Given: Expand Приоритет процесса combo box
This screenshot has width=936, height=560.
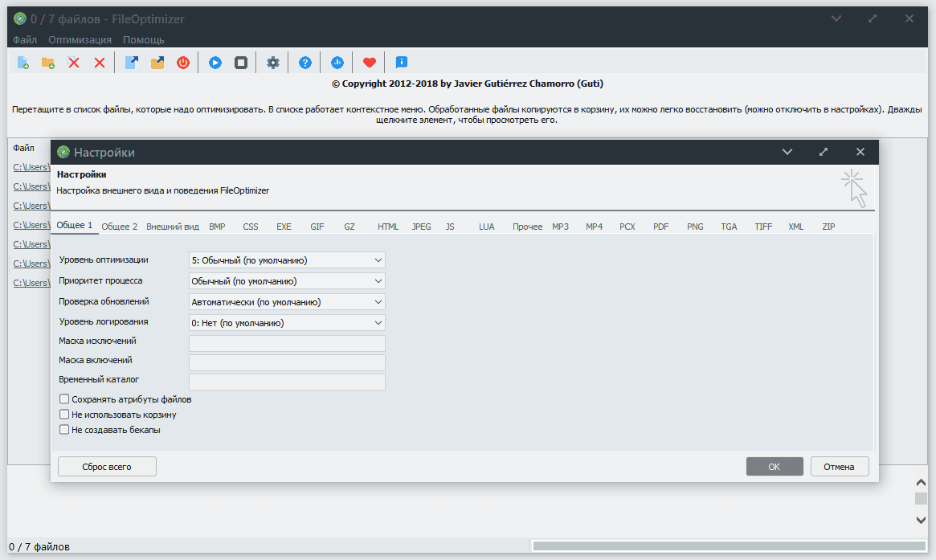Looking at the screenshot, I should [287, 281].
